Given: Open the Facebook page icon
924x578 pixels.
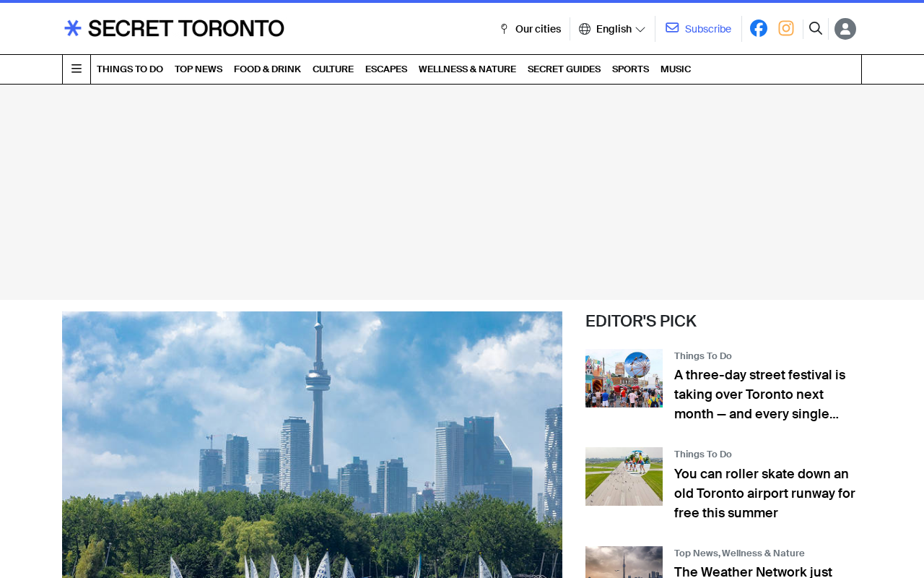Looking at the screenshot, I should coord(759,28).
